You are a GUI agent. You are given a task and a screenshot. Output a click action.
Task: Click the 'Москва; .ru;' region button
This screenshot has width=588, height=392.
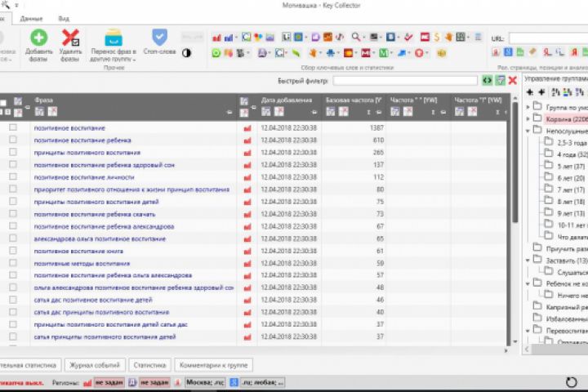point(205,382)
